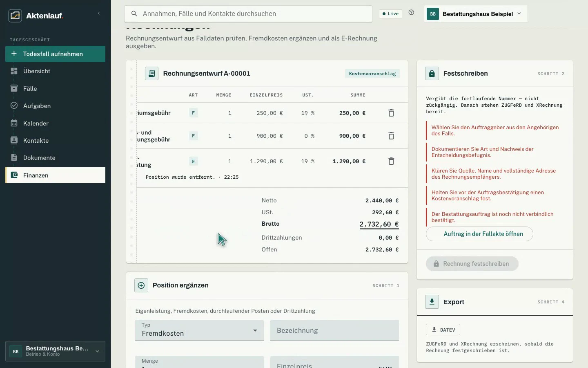Click the Finanzen wallet icon
Screen dimensions: 588x368
click(14, 175)
